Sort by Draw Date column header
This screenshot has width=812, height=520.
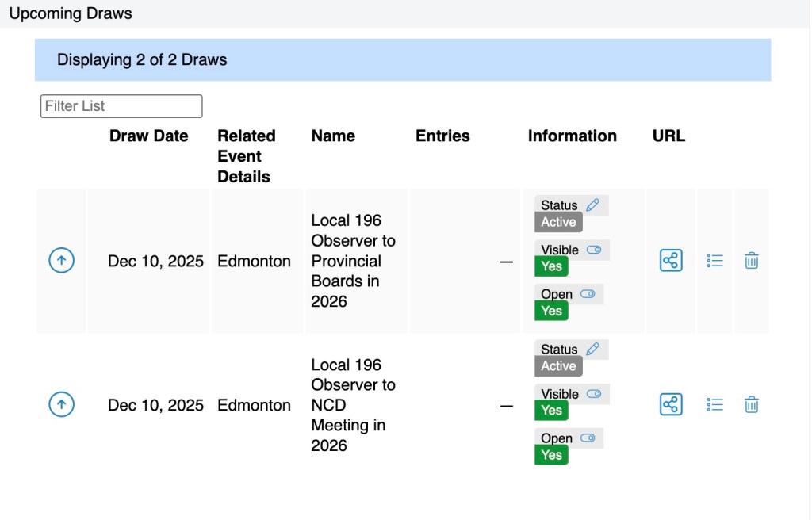pyautogui.click(x=149, y=136)
